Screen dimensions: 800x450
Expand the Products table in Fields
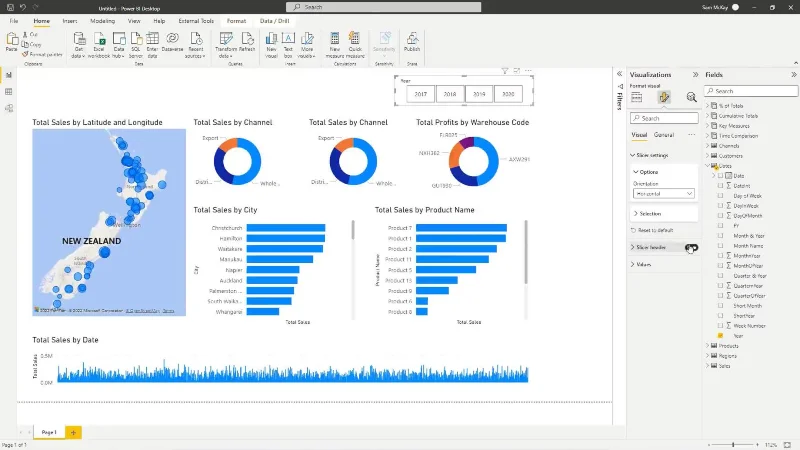(x=708, y=345)
